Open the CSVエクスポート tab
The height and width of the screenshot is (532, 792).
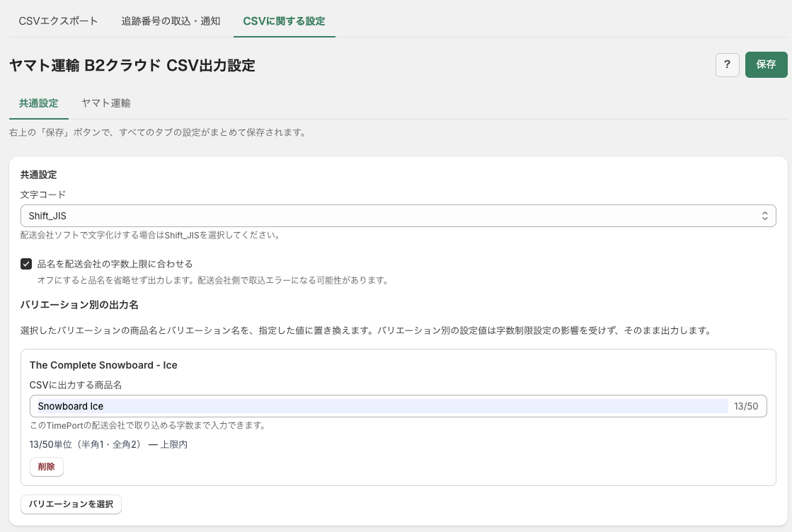pos(58,21)
